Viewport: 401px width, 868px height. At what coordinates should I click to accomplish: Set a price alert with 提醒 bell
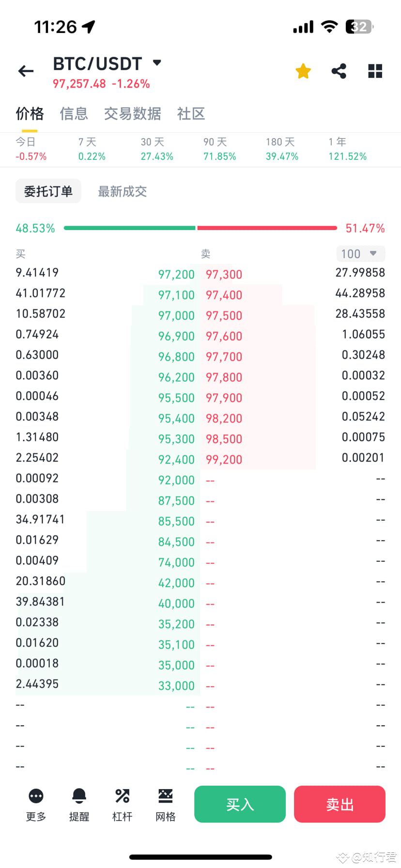pos(79,805)
